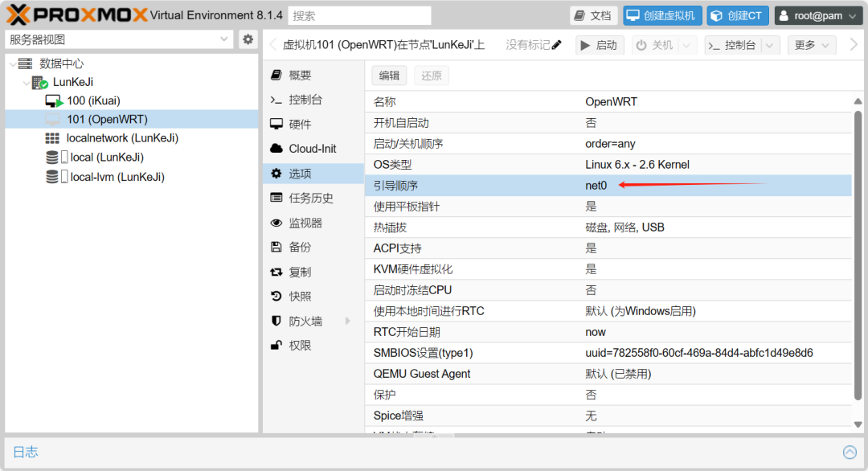Select the QEMU Guest Agent row
This screenshot has height=471, width=868.
coord(608,374)
